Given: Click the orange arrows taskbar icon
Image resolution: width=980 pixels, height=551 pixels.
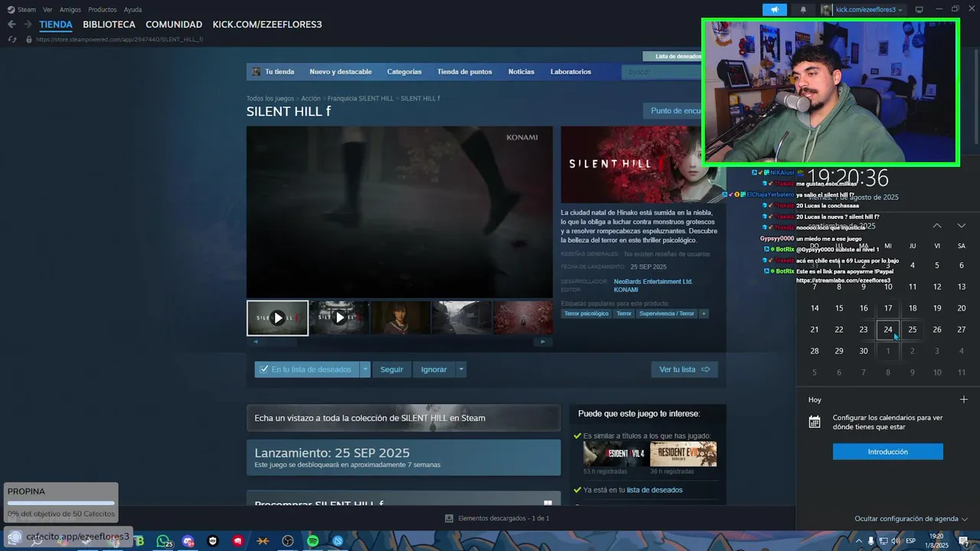Looking at the screenshot, I should (x=263, y=541).
